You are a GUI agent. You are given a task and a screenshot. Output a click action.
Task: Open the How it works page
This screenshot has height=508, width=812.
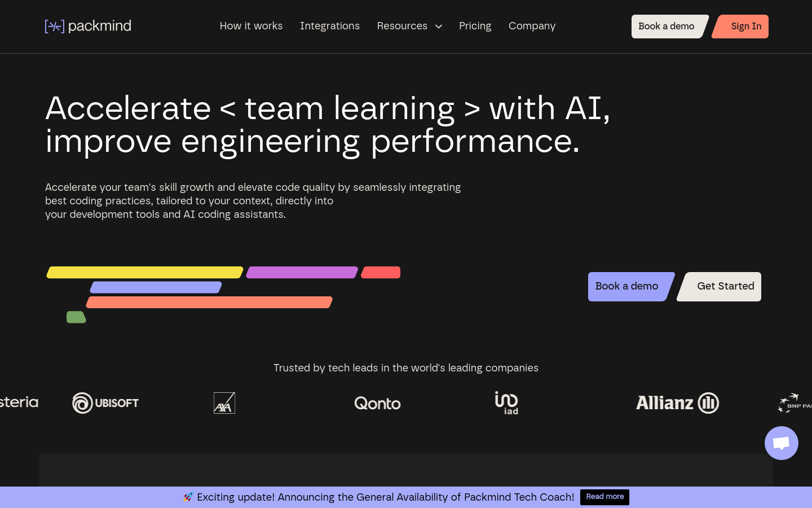point(251,26)
